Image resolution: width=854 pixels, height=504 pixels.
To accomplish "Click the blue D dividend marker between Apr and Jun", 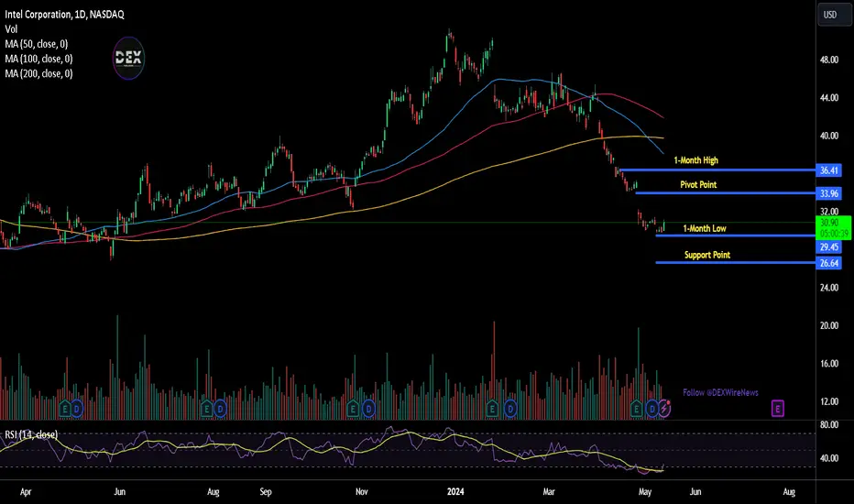I will [77, 408].
